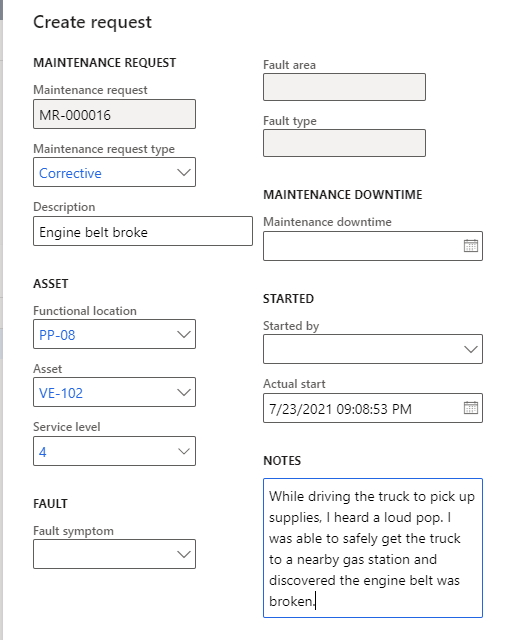Viewport: 527px width, 640px height.
Task: Expand the Fault symptom dropdown arrow
Action: (184, 554)
